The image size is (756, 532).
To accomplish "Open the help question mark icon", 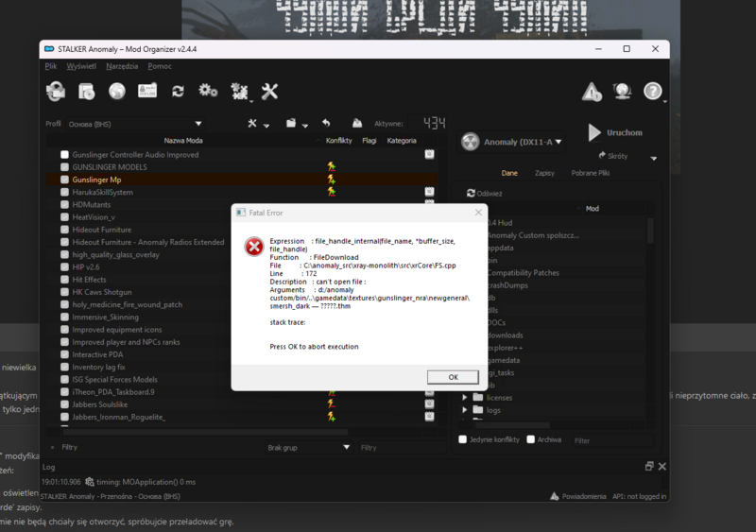I will 652,92.
